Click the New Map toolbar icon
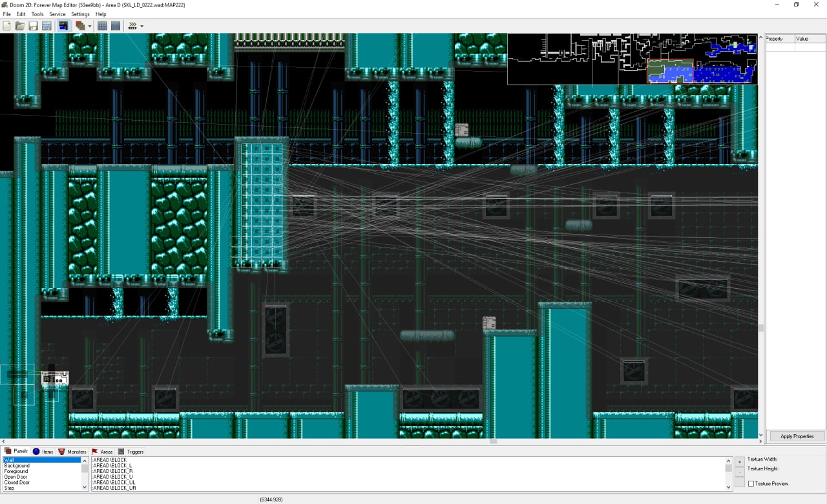This screenshot has height=504, width=827. point(6,26)
